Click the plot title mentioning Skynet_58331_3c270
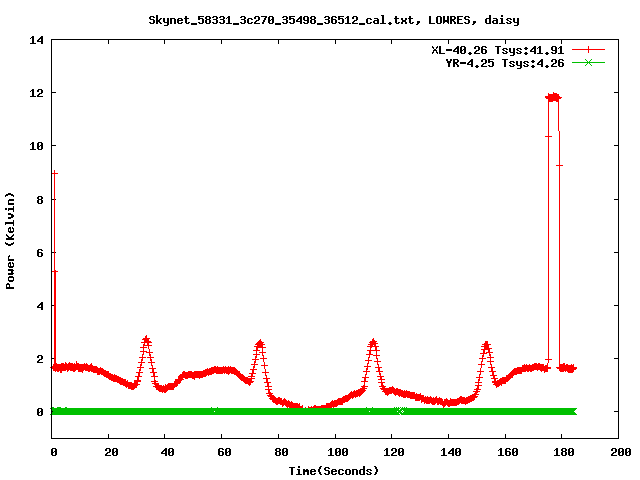640x480 pixels. click(x=334, y=20)
